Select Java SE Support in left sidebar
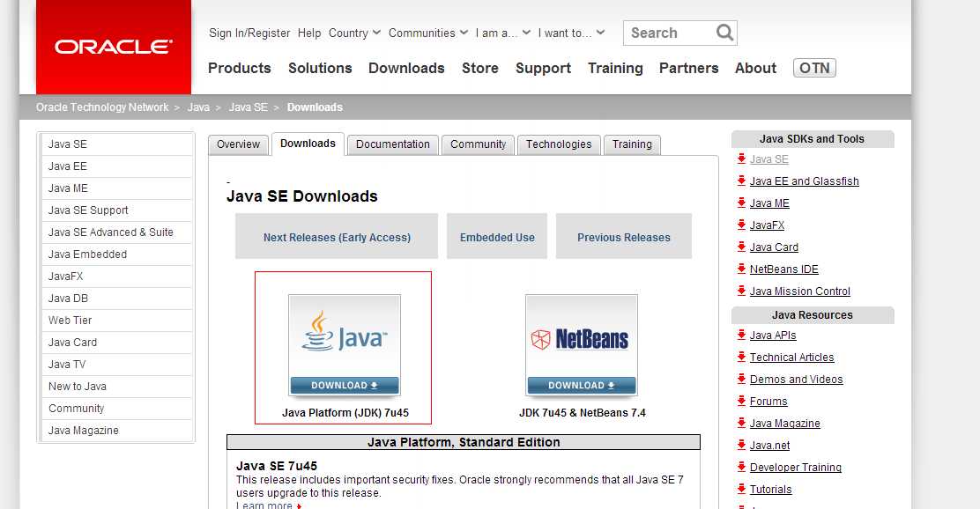 coord(116,210)
